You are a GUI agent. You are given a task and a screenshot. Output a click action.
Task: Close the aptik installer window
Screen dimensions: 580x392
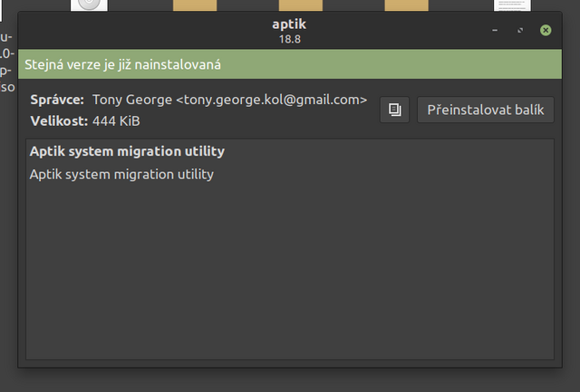[546, 30]
